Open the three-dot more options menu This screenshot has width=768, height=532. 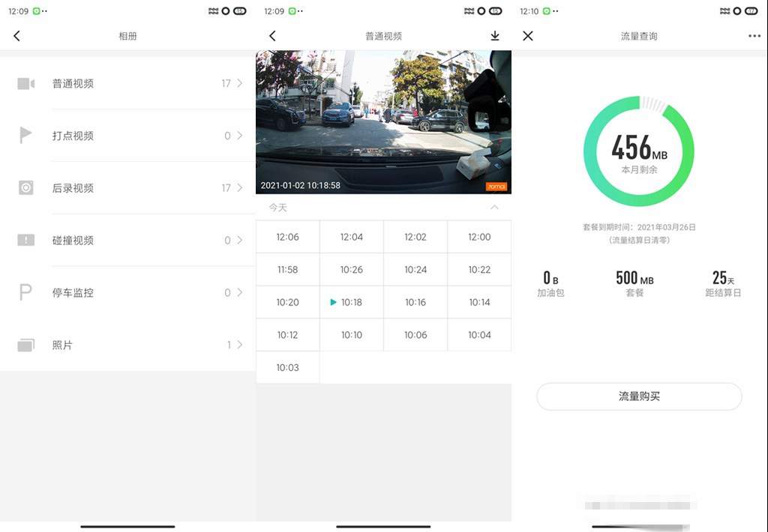pyautogui.click(x=754, y=36)
